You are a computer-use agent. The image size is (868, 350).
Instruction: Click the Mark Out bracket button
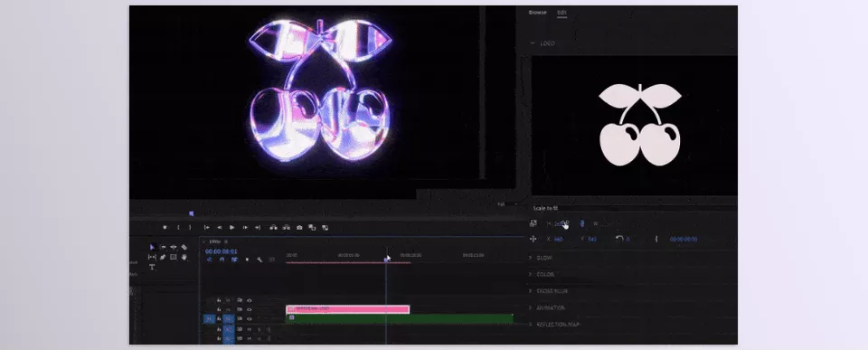(190, 228)
